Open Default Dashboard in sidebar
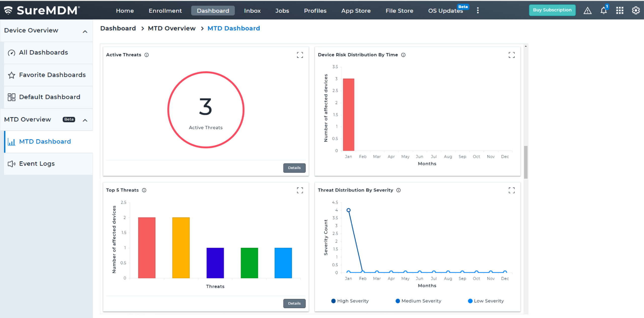The image size is (644, 318). [x=48, y=97]
